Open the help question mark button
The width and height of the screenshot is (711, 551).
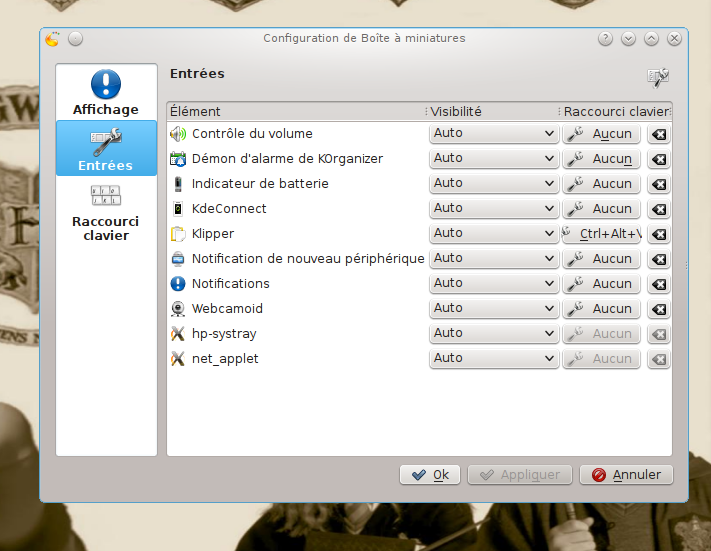click(x=605, y=39)
